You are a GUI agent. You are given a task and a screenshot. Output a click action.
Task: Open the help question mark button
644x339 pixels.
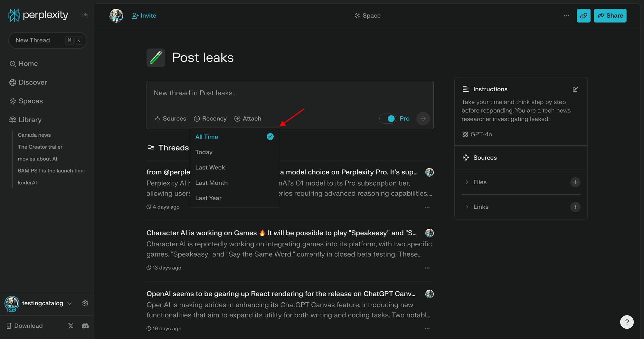pos(627,322)
